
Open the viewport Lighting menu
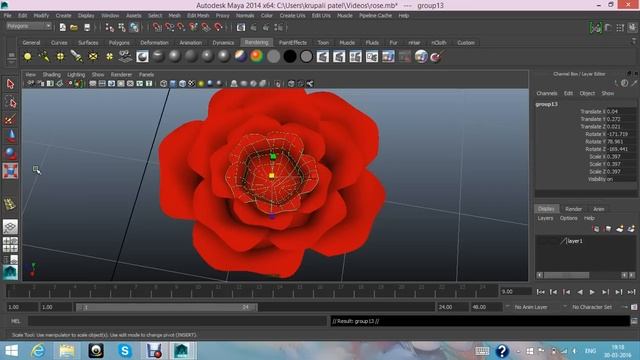pos(76,75)
